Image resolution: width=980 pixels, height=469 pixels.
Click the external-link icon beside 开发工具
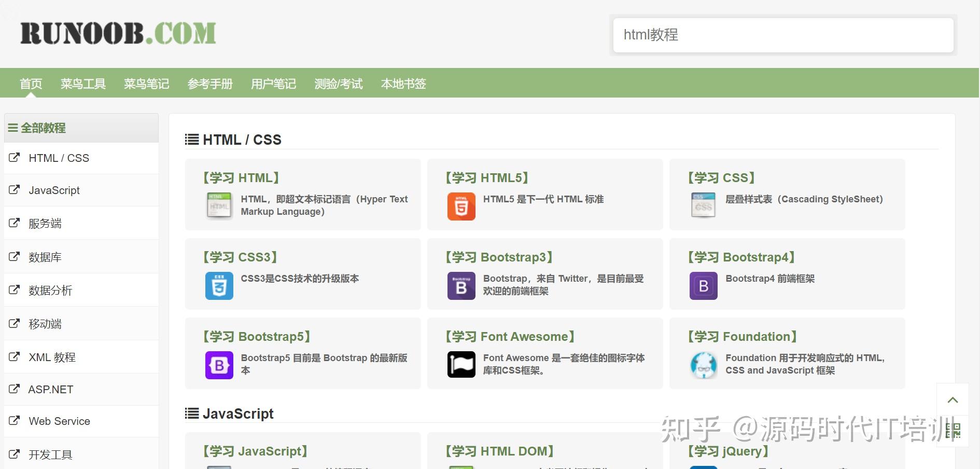(x=15, y=454)
